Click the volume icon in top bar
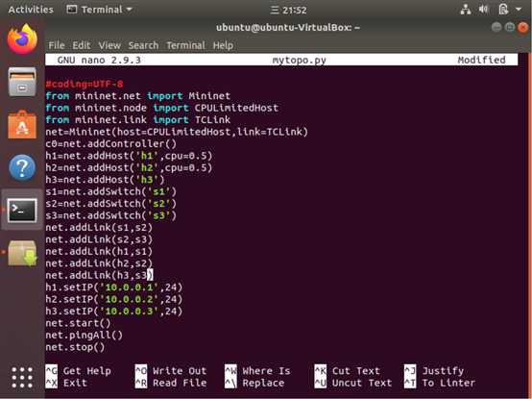This screenshot has height=399, width=532. [483, 10]
